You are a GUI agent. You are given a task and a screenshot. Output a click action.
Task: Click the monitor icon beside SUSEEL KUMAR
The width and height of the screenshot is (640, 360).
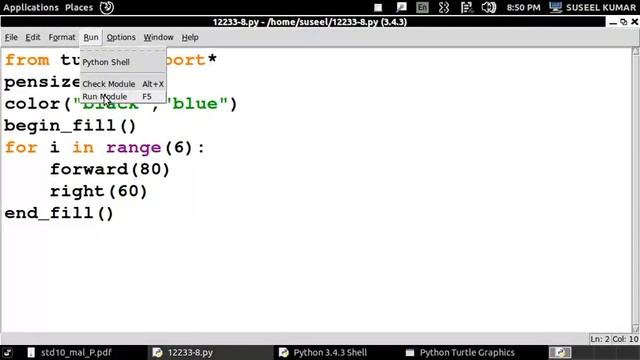tap(555, 7)
